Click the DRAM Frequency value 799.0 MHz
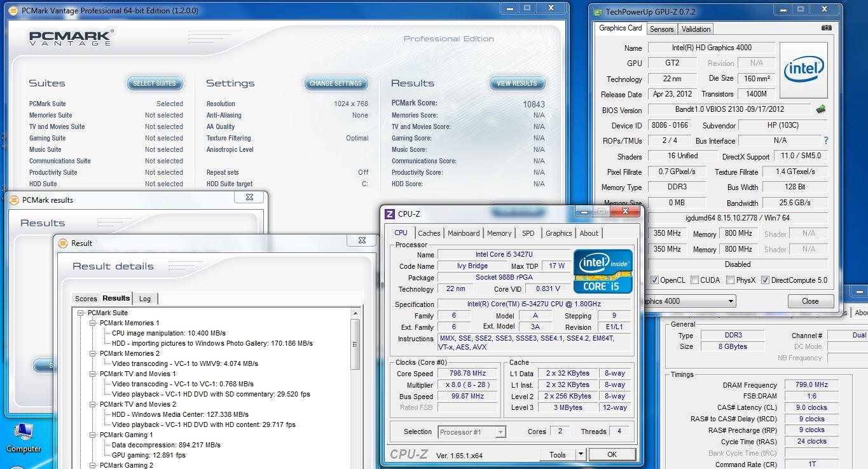This screenshot has width=868, height=469. click(811, 384)
